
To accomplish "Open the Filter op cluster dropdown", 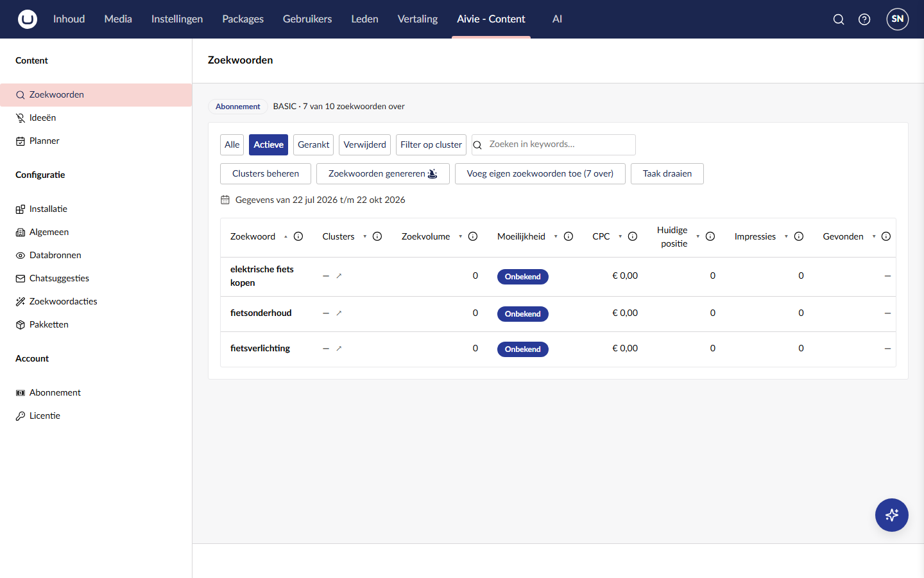I will [x=431, y=144].
